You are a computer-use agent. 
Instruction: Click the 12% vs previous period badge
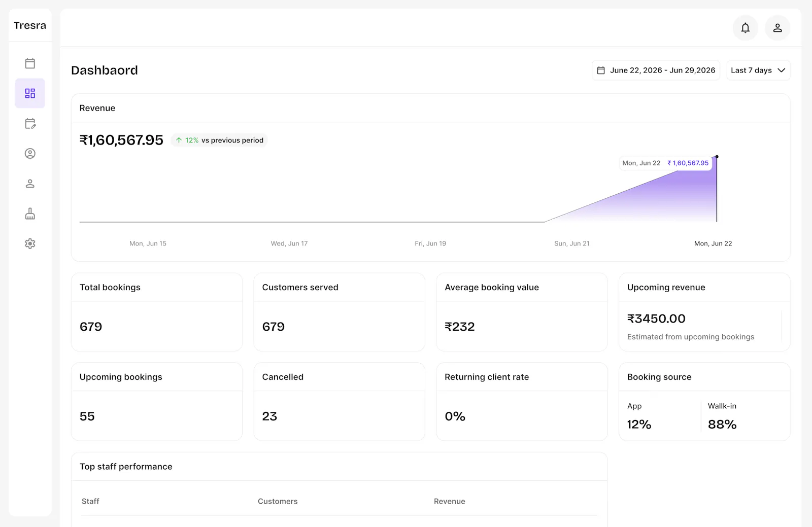pyautogui.click(x=219, y=140)
